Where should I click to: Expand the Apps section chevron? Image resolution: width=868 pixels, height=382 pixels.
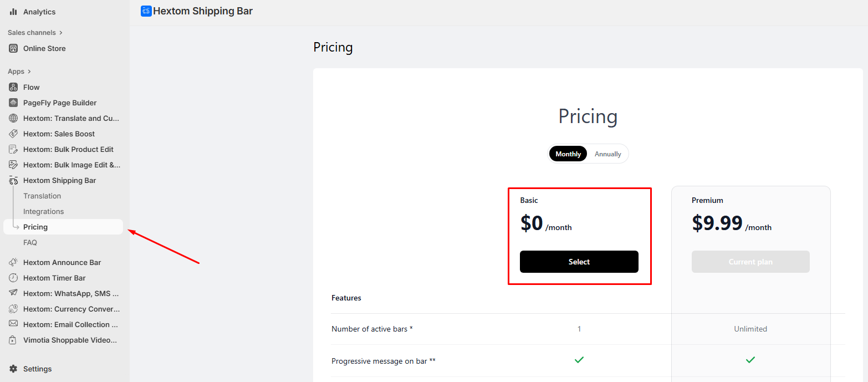[x=29, y=72]
